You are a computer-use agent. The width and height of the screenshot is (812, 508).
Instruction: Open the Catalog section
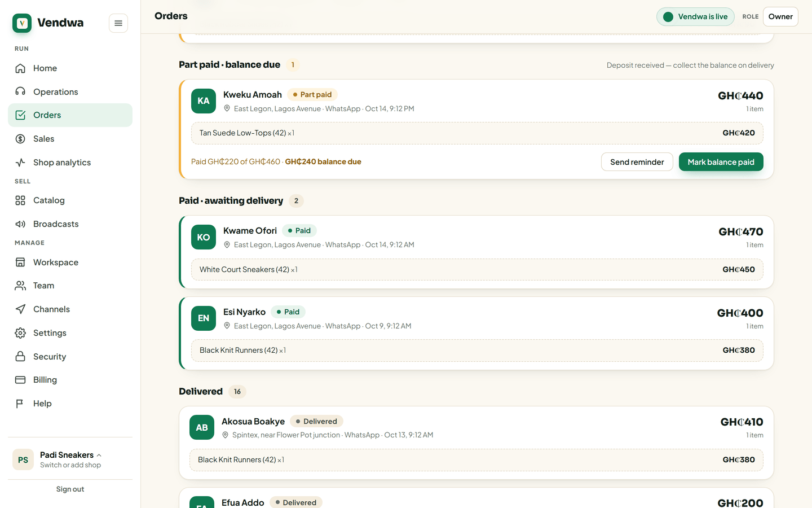pos(70,200)
